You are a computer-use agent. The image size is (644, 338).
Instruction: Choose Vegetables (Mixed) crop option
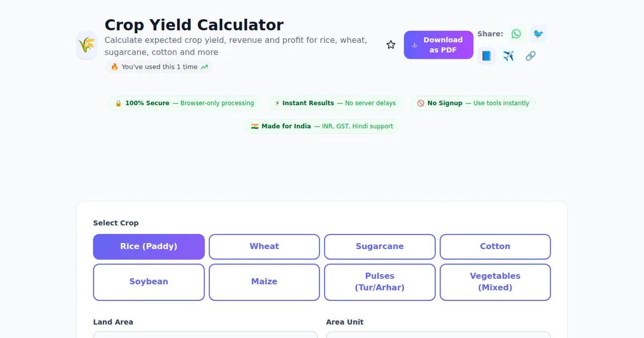[x=495, y=282]
